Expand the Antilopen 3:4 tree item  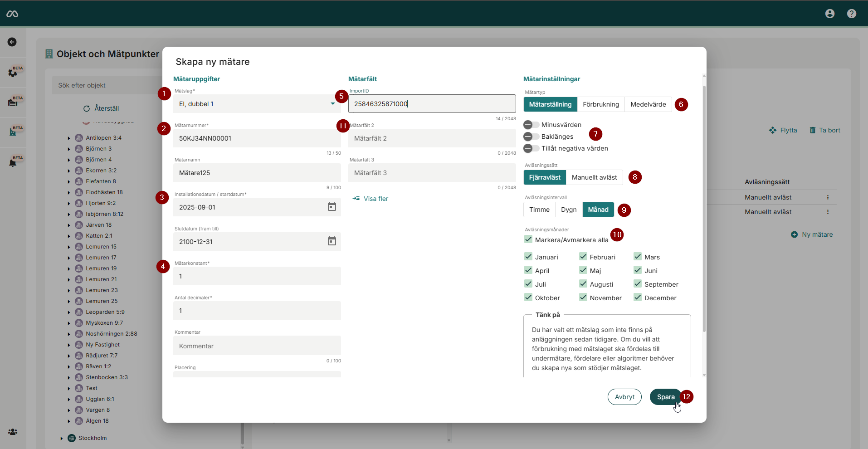[69, 138]
